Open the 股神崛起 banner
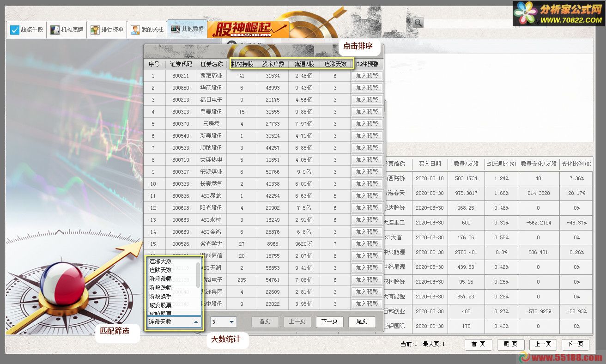This screenshot has height=364, width=606. (x=248, y=29)
